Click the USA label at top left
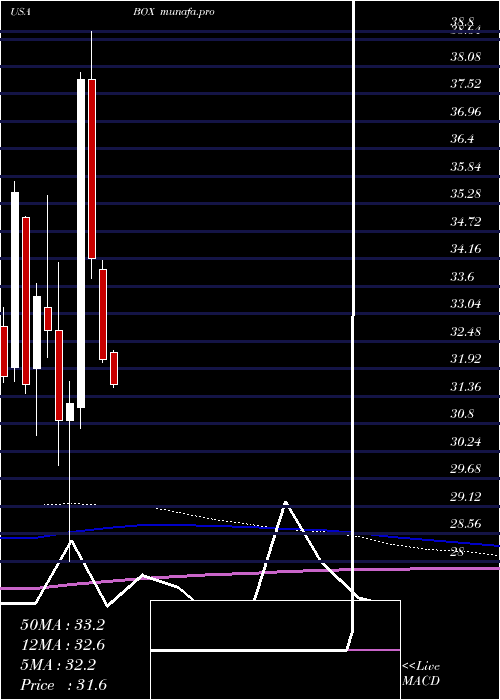The width and height of the screenshot is (500, 700). tap(20, 12)
